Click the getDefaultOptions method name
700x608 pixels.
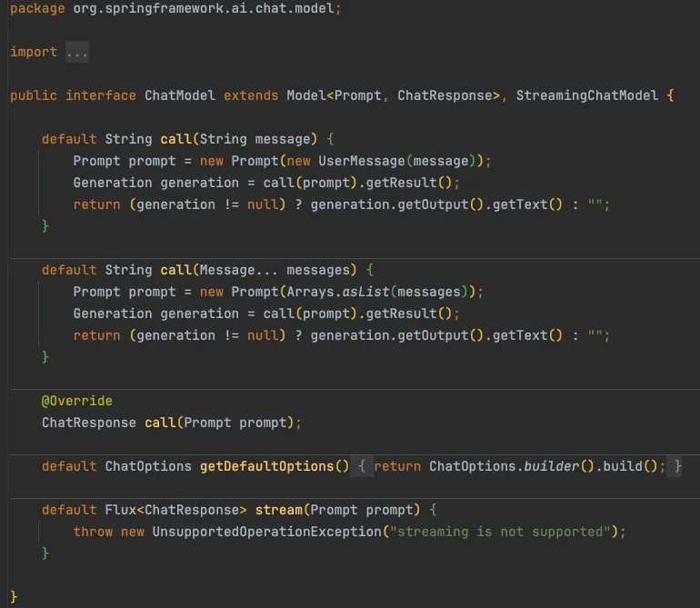[267, 466]
